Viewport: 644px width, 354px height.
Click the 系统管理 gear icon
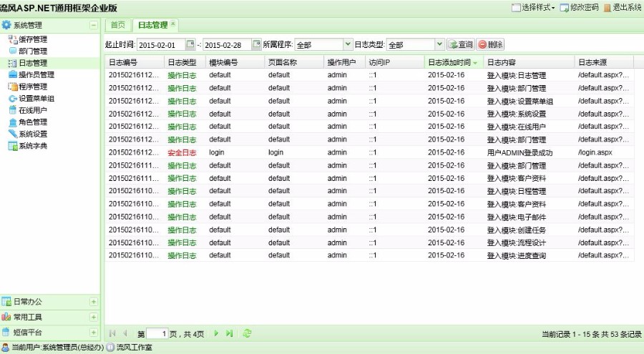click(6, 25)
